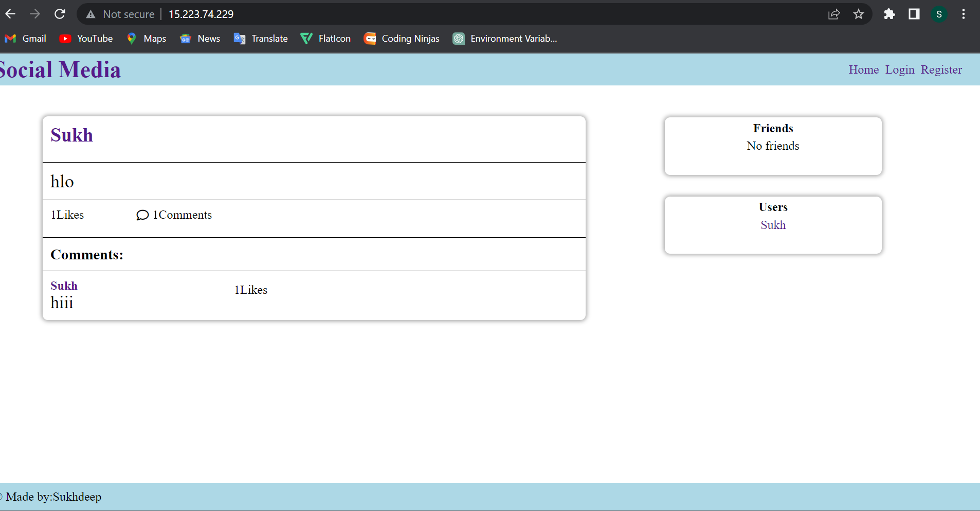Click the comment's 1Likes text

(x=251, y=290)
